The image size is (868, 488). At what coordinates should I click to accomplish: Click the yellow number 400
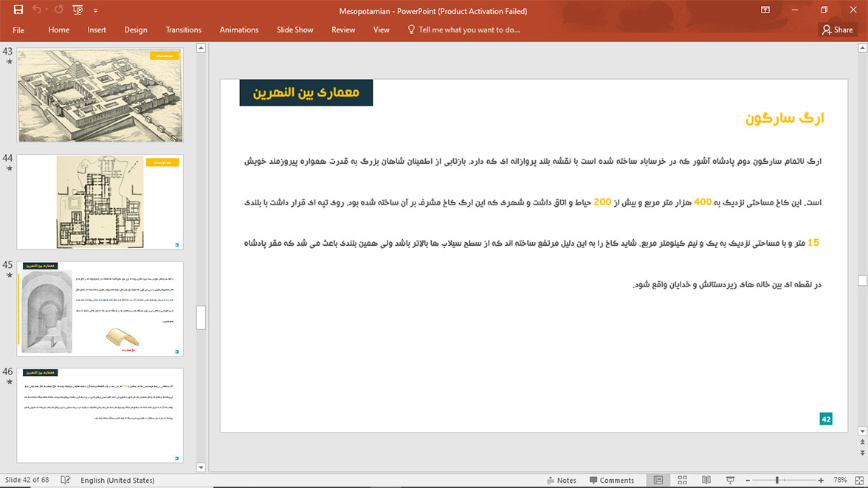703,202
